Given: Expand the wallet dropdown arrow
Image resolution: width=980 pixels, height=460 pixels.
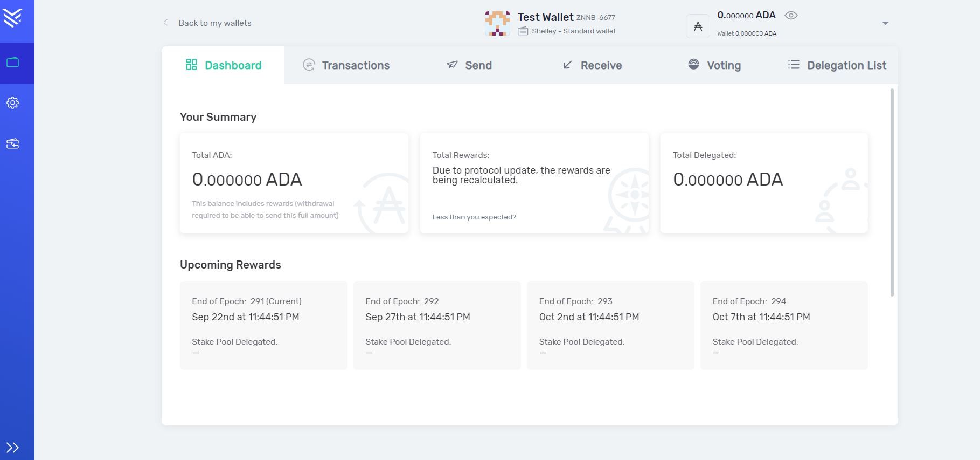Looking at the screenshot, I should click(x=885, y=23).
